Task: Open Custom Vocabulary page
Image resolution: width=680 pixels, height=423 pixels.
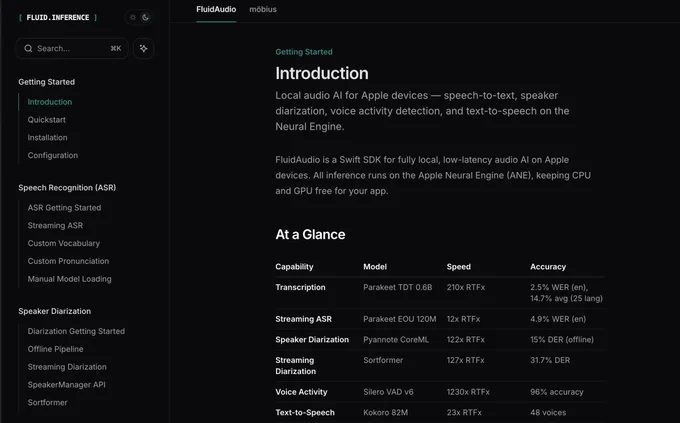Action: [64, 243]
